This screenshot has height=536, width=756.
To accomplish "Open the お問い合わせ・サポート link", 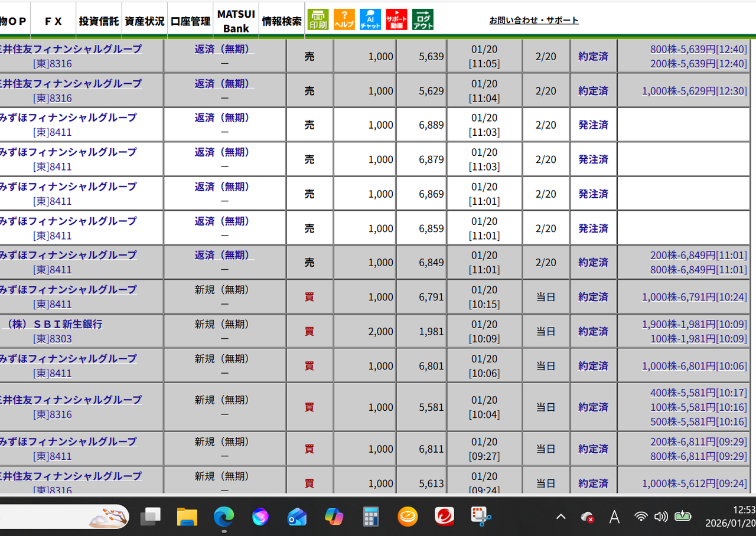I will coord(534,19).
